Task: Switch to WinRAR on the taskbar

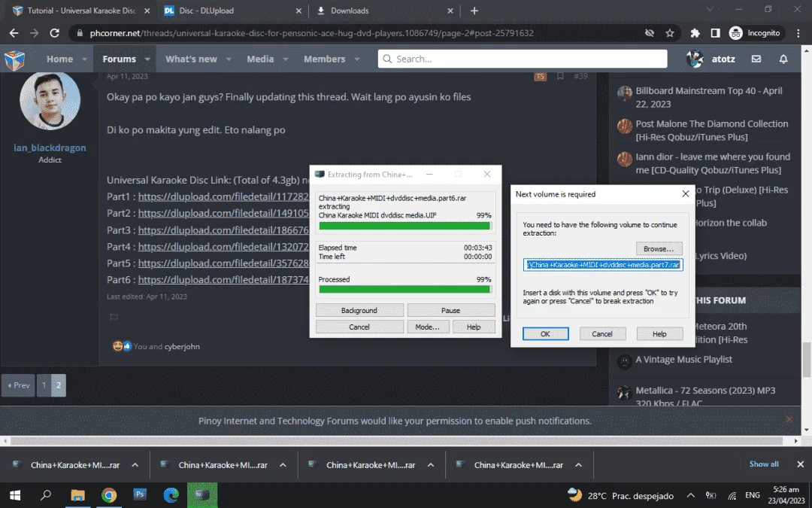Action: pyautogui.click(x=202, y=495)
